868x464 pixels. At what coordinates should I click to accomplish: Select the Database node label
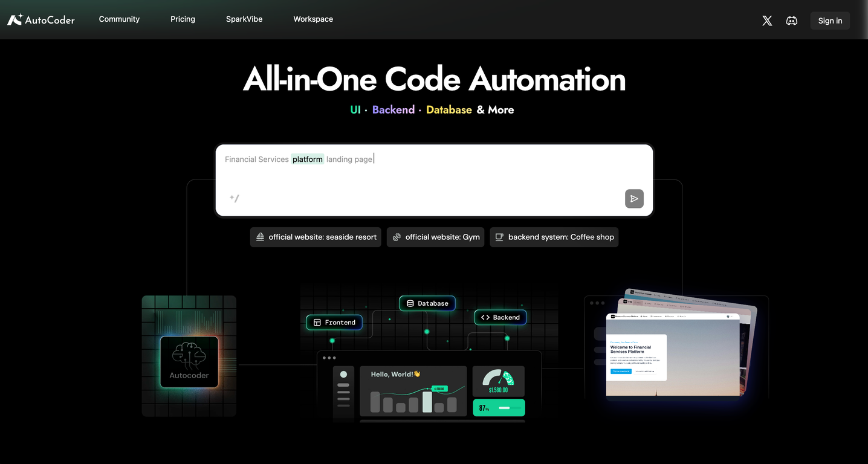point(427,303)
